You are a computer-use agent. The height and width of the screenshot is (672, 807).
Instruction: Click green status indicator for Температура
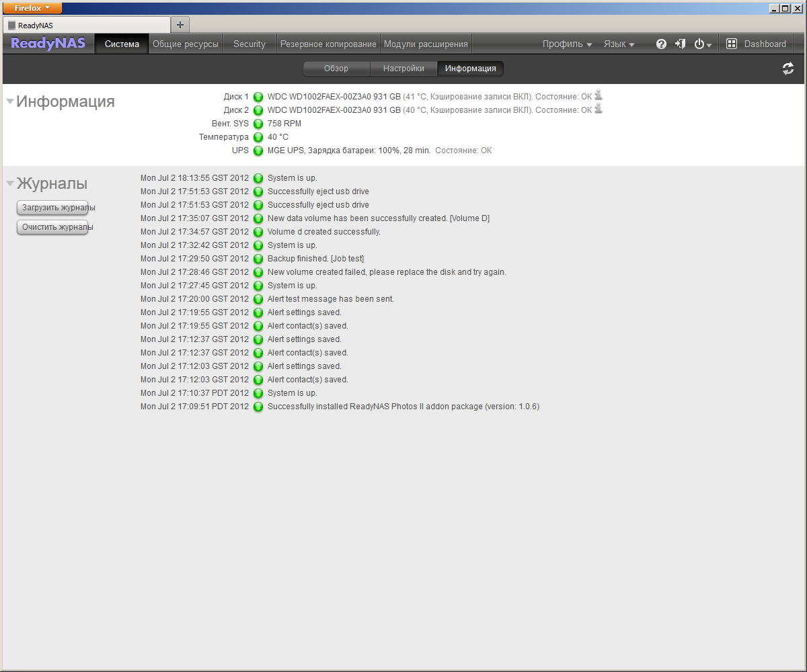tap(258, 137)
